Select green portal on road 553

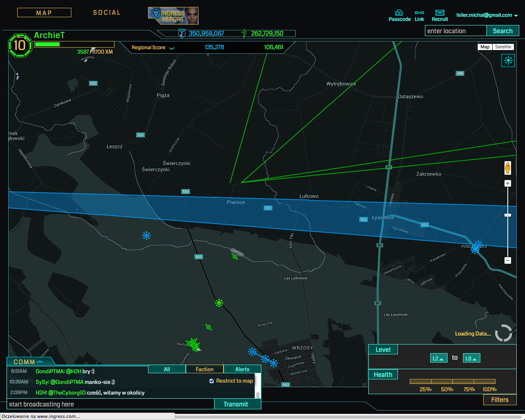219,303
